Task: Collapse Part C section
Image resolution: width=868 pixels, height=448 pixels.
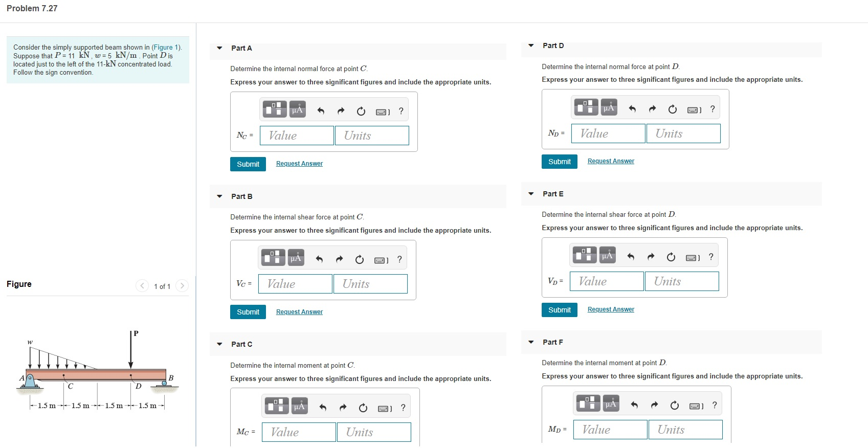Action: point(219,344)
